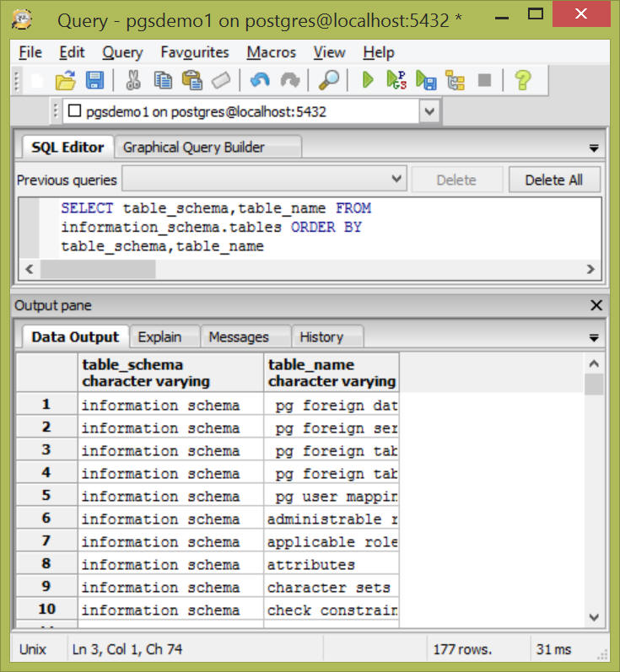Click the table_schema column header
620x672 pixels.
tap(170, 373)
